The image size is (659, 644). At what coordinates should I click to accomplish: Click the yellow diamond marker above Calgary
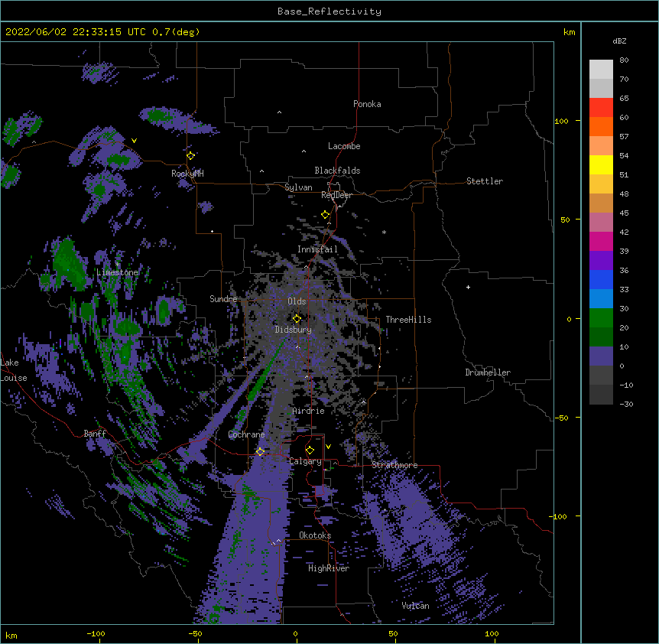pyautogui.click(x=310, y=450)
